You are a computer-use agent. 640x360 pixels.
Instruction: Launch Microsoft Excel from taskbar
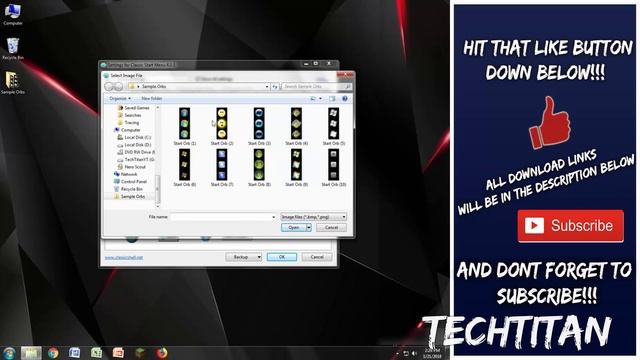(96, 353)
